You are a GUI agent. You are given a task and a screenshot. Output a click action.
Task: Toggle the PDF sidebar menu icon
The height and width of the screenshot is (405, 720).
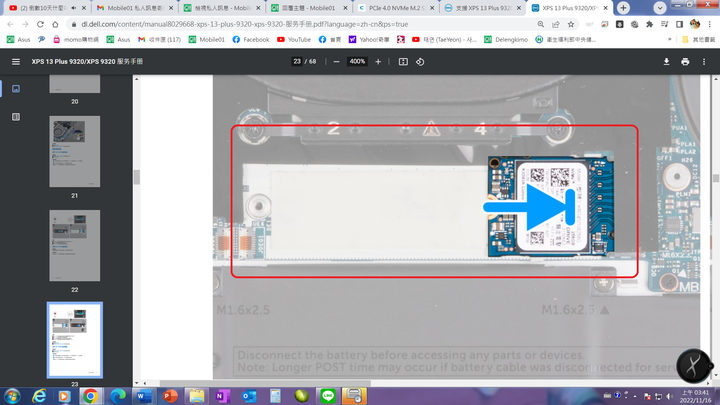pos(16,62)
